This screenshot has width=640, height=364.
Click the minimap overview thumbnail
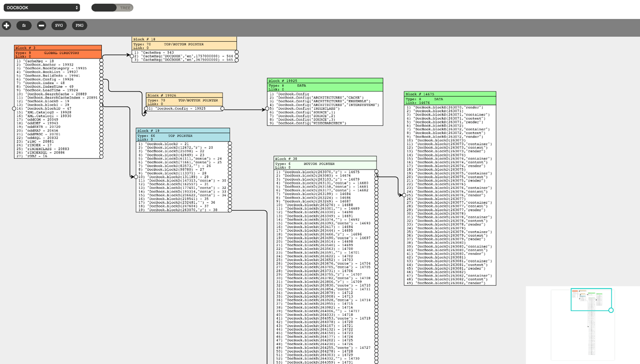coord(583,325)
